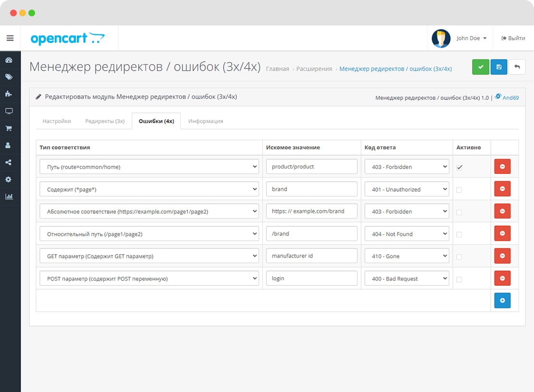Uncheck active box for product/product row
Image resolution: width=534 pixels, height=392 pixels.
click(x=459, y=167)
